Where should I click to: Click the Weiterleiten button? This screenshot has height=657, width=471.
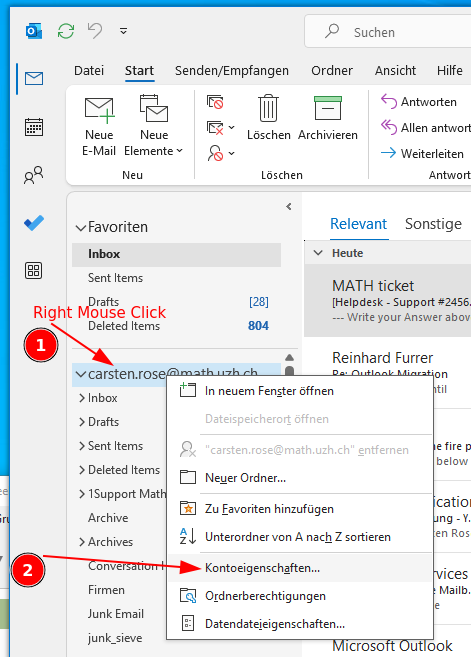[422, 154]
